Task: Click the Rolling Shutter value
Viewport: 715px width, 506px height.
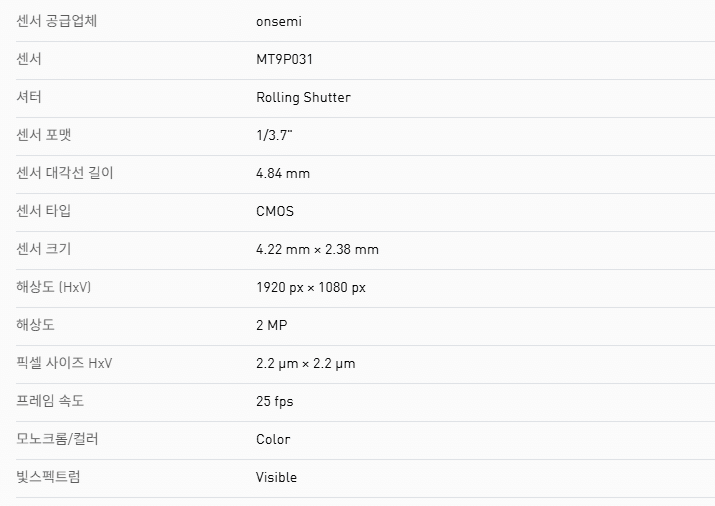Action: pyautogui.click(x=303, y=97)
